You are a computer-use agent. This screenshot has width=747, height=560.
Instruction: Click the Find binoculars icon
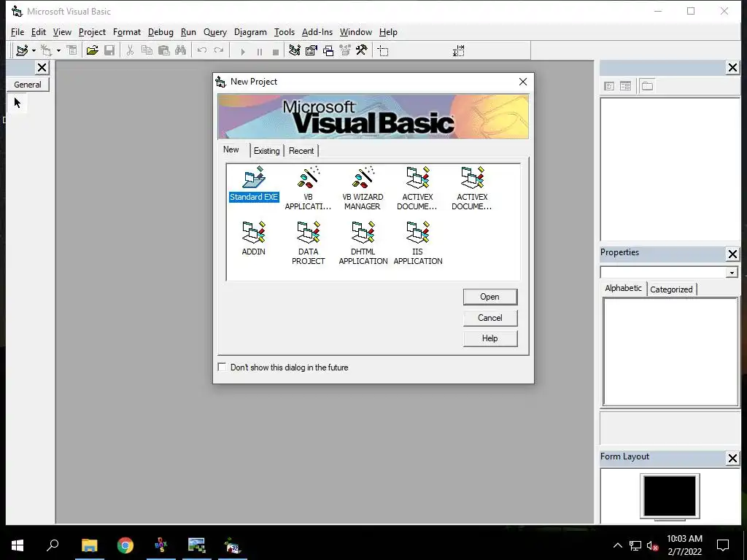pos(181,50)
